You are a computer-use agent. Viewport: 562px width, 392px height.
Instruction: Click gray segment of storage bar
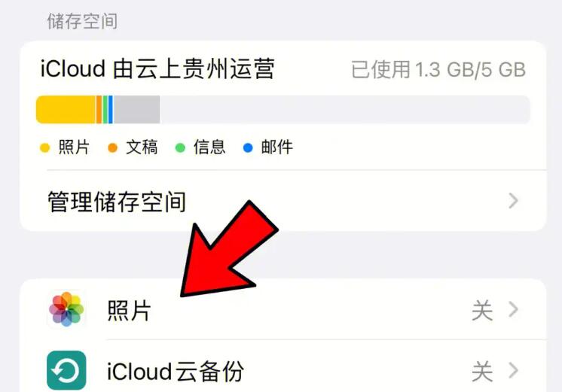(x=136, y=110)
